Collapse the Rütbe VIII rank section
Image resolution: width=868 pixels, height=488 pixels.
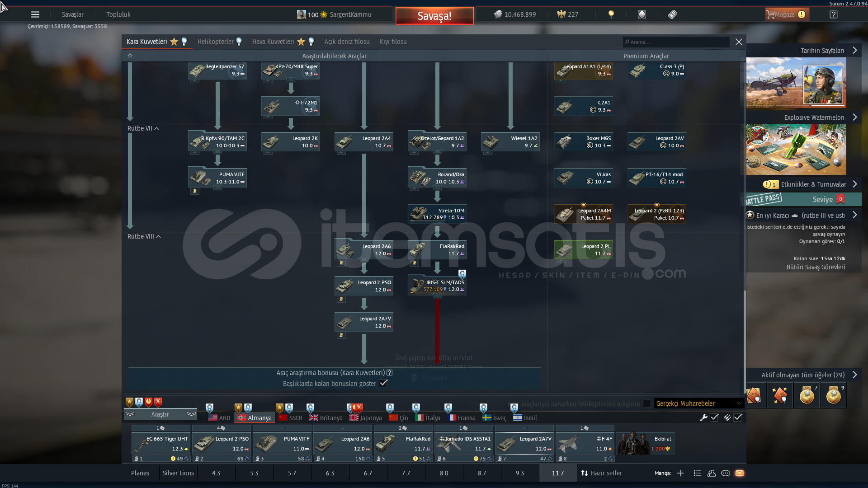[x=144, y=236]
